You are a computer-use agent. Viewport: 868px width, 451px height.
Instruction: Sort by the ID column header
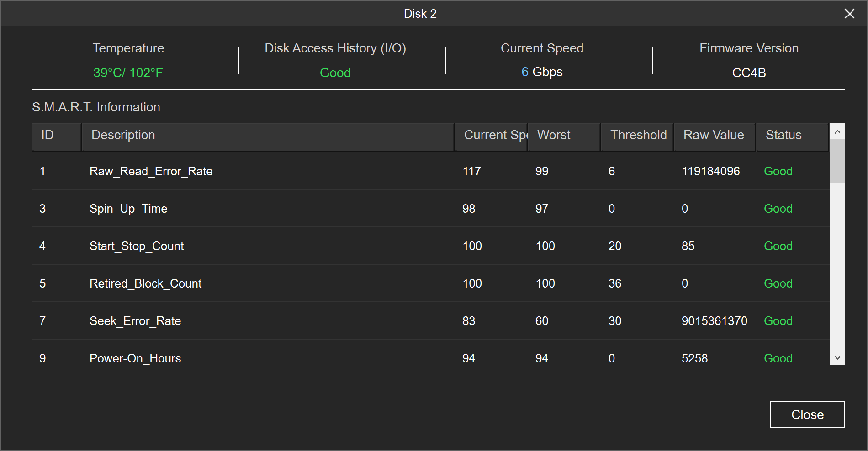(x=56, y=135)
